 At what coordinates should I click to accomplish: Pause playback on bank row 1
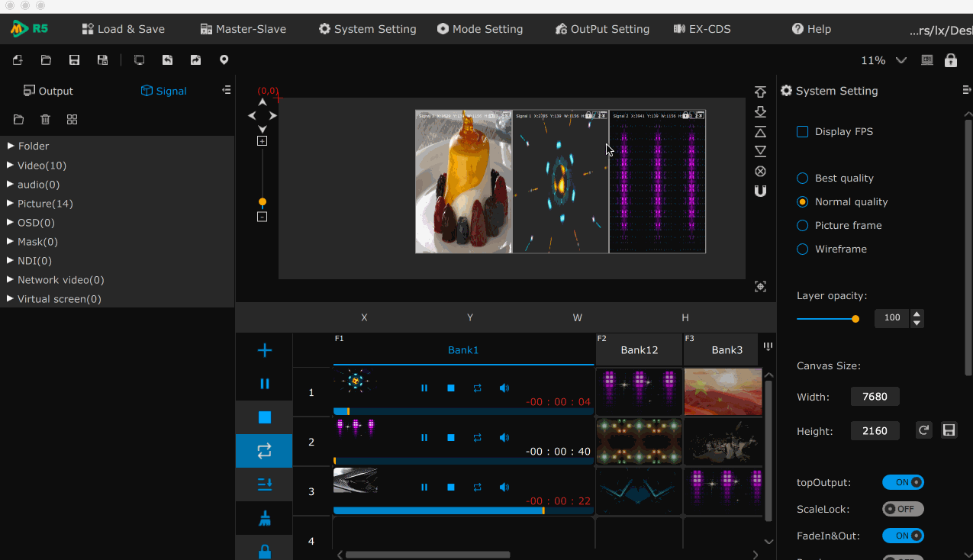point(424,388)
